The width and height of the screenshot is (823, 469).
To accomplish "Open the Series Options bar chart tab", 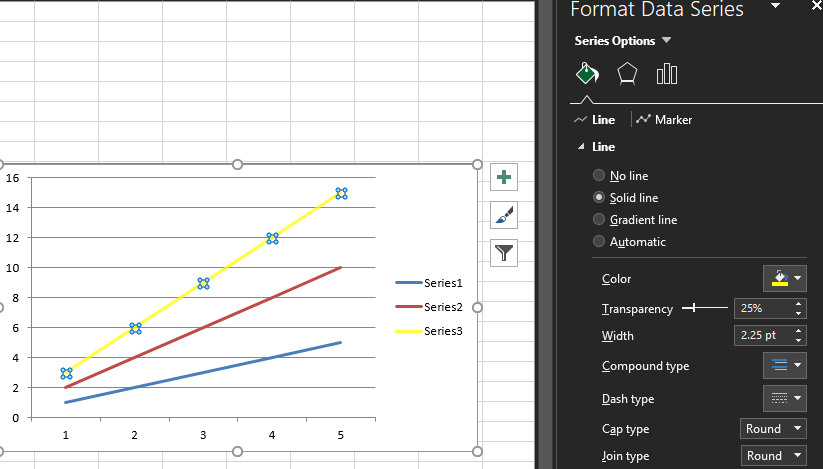I will coord(667,74).
